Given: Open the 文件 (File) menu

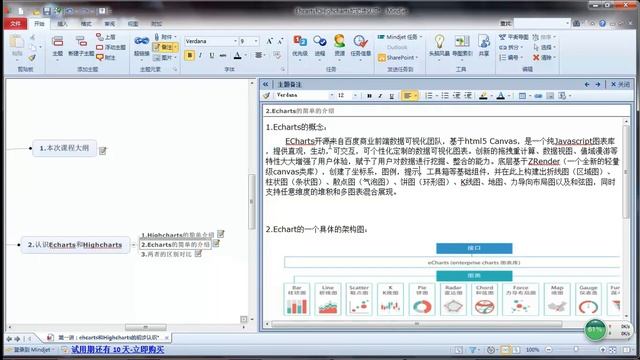Looking at the screenshot, I should (x=16, y=24).
